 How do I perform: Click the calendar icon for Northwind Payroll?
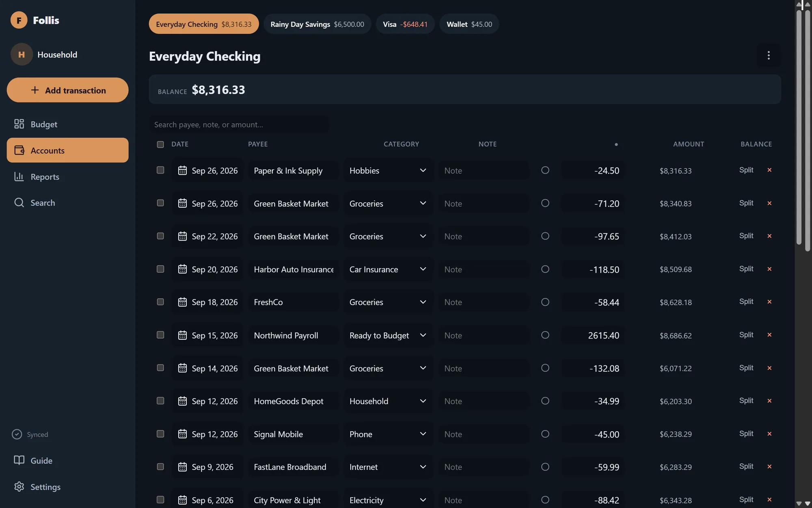pyautogui.click(x=182, y=335)
